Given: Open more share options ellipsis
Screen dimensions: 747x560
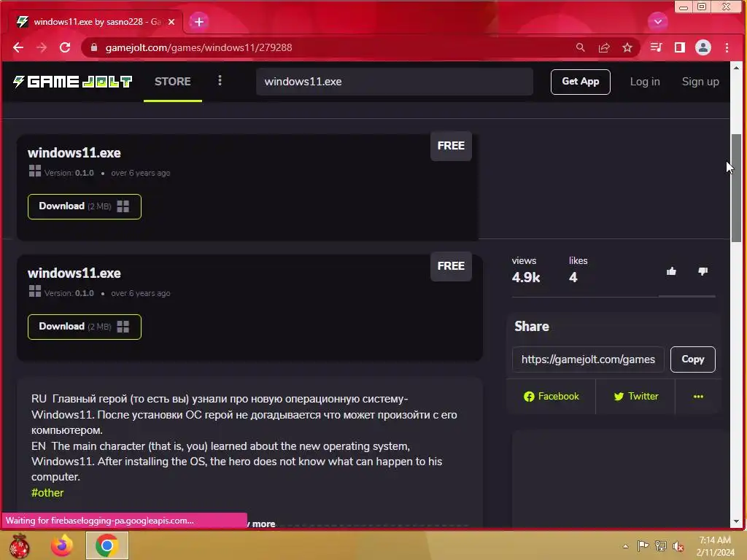Looking at the screenshot, I should 698,396.
